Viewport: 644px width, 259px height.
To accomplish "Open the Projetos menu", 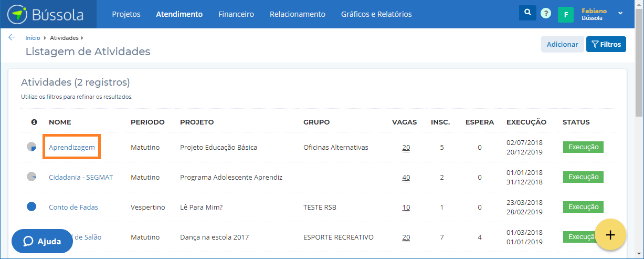I will point(126,14).
